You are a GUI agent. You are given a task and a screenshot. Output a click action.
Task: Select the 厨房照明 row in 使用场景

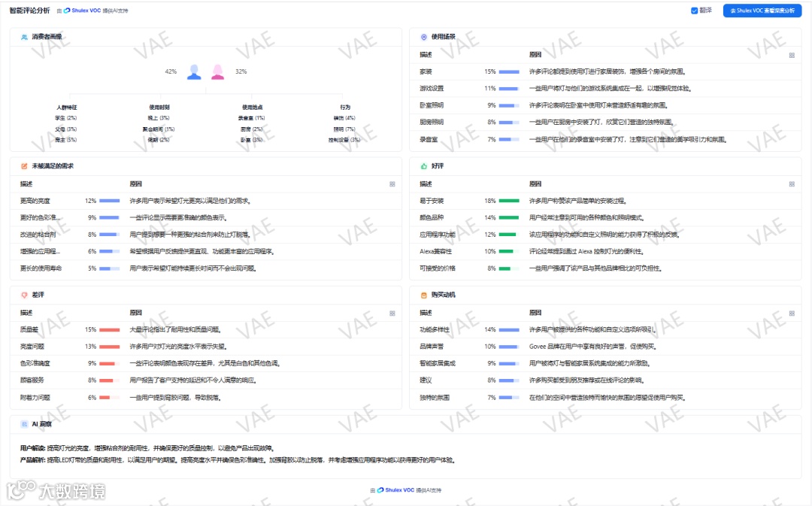[x=605, y=123]
